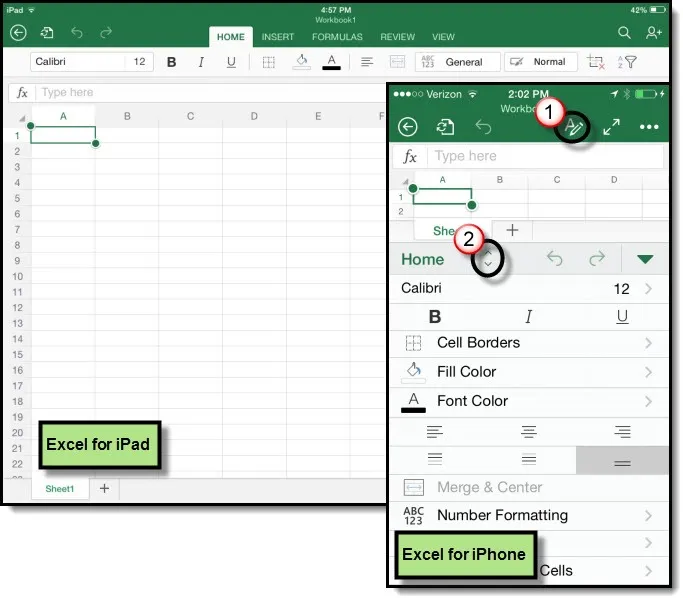
Task: Select Sheet1 tab on iPad
Action: point(60,489)
